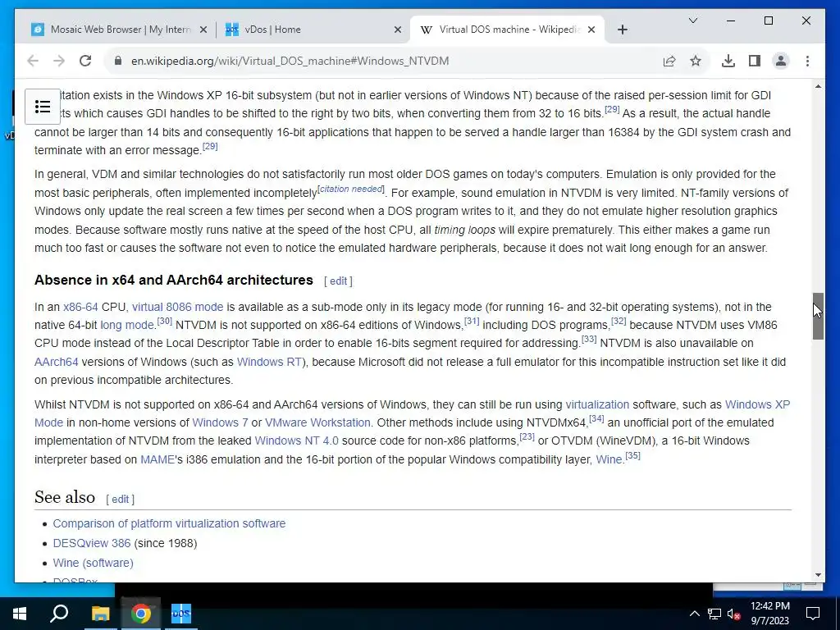The width and height of the screenshot is (840, 630).
Task: Open the VMware Workstation link
Action: point(317,422)
